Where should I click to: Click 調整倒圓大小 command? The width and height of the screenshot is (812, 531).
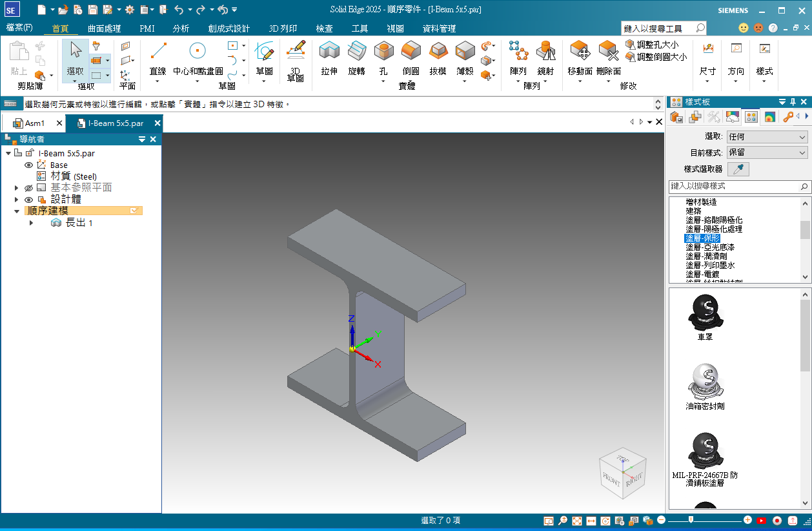click(x=656, y=57)
